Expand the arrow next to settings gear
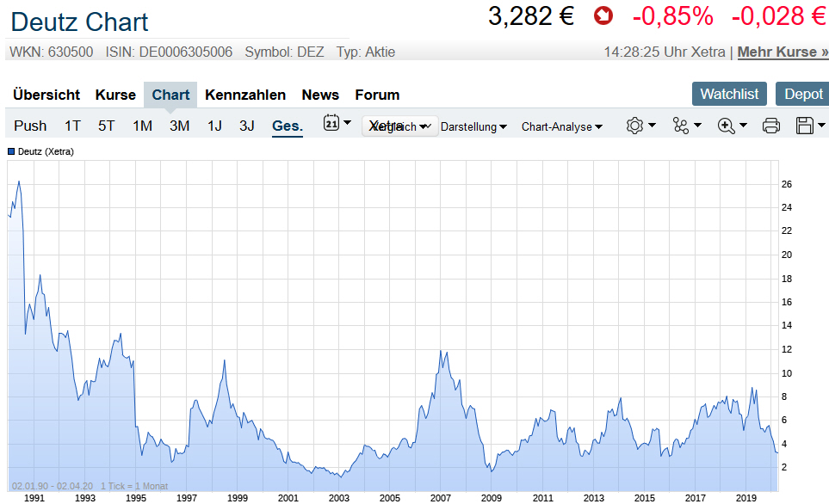This screenshot has width=829, height=504. pyautogui.click(x=652, y=126)
